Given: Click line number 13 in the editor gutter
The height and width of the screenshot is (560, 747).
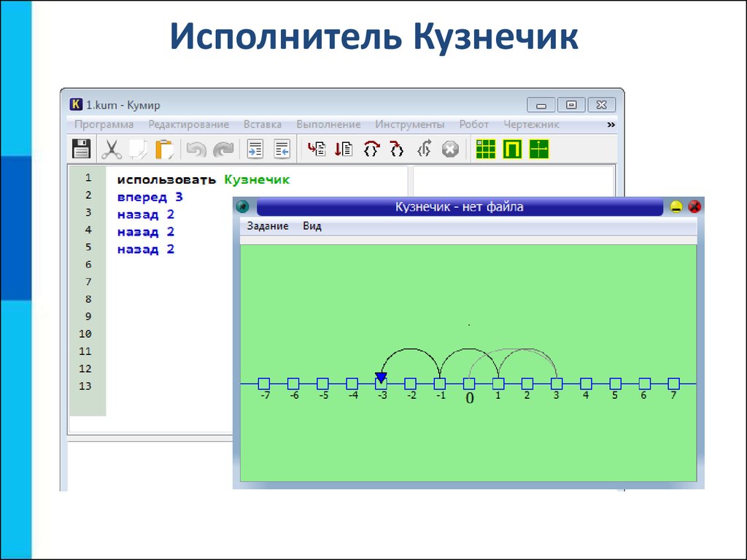Looking at the screenshot, I should point(85,386).
